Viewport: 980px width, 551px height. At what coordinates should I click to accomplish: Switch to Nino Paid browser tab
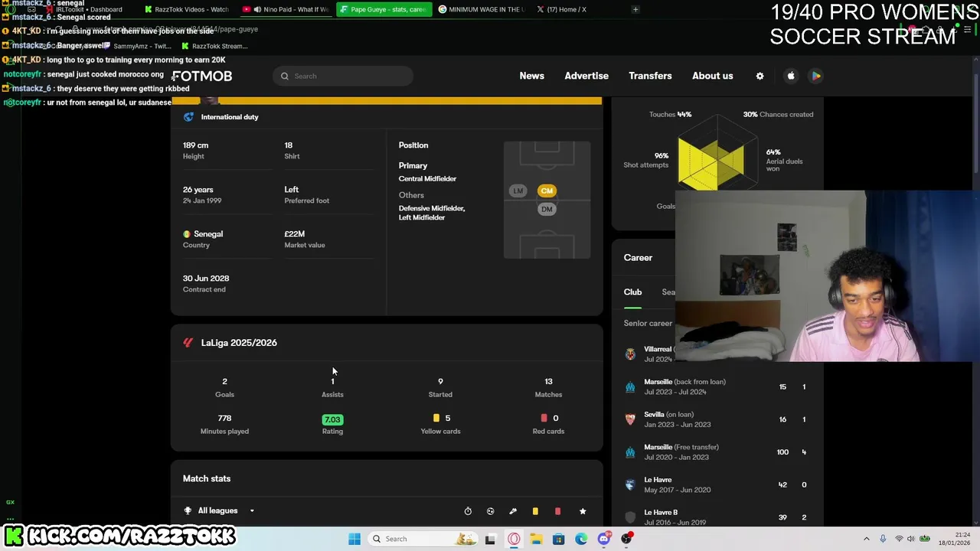[x=285, y=9]
